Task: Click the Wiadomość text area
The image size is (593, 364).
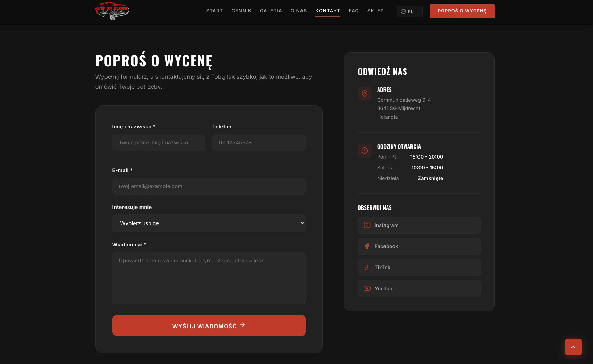Action: click(209, 278)
